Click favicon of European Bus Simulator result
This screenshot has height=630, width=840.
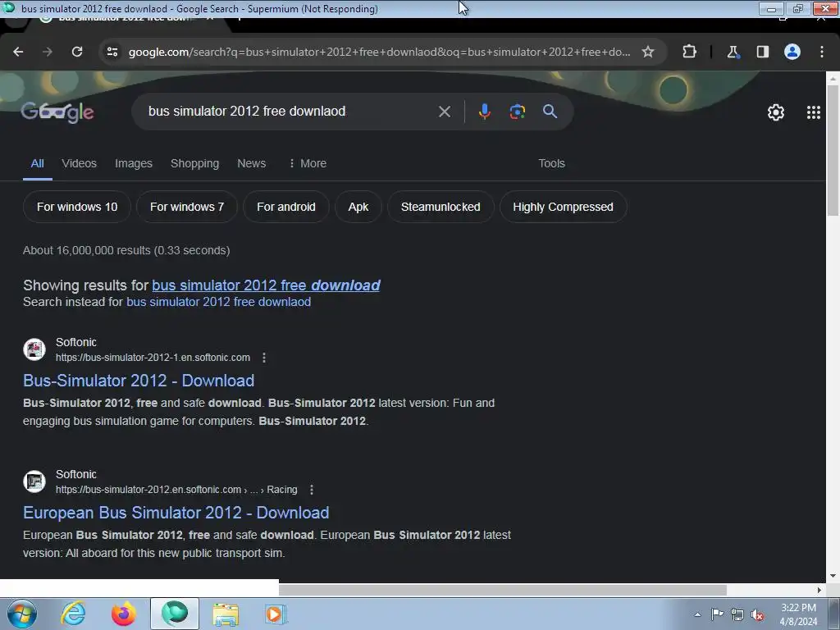coord(34,482)
